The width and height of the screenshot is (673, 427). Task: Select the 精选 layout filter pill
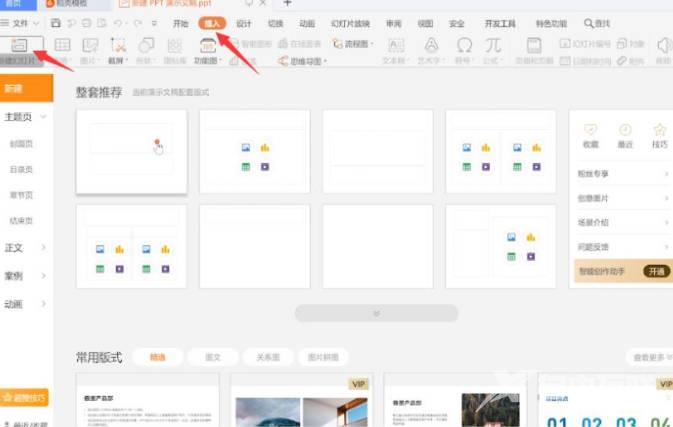click(x=158, y=356)
